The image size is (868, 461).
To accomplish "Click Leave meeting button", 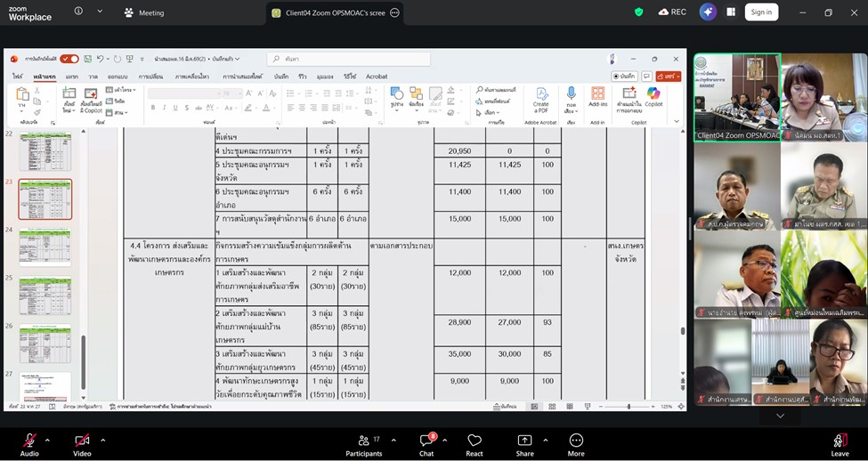I will point(840,444).
